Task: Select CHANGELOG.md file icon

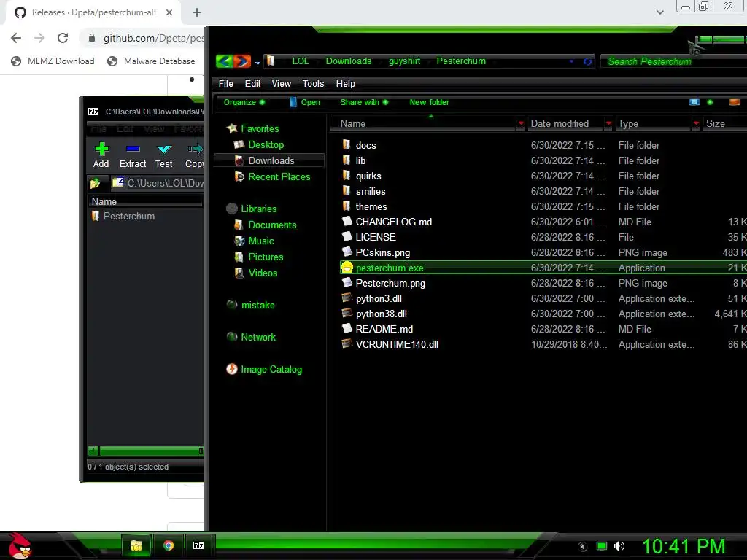Action: click(x=347, y=222)
